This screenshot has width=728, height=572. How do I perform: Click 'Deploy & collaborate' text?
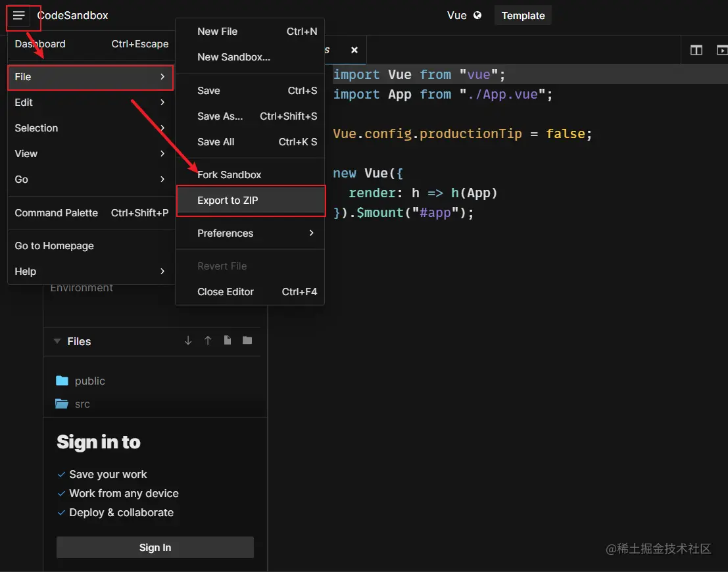[x=121, y=512]
